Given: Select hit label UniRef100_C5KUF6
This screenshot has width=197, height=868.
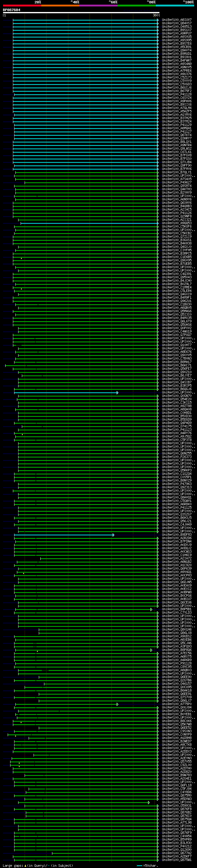Looking at the screenshot, I should pyautogui.click(x=176, y=226).
